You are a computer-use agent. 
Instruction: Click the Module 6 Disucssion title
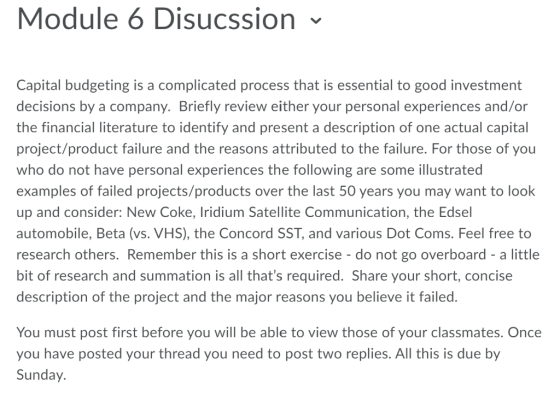156,19
